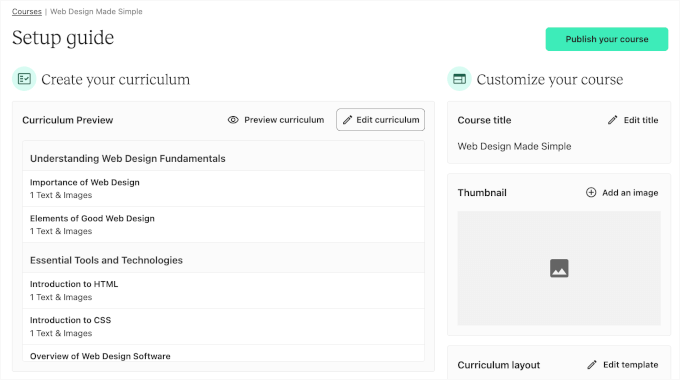680x380 pixels.
Task: Select the Importance of Web Design lesson
Action: pyautogui.click(x=223, y=189)
